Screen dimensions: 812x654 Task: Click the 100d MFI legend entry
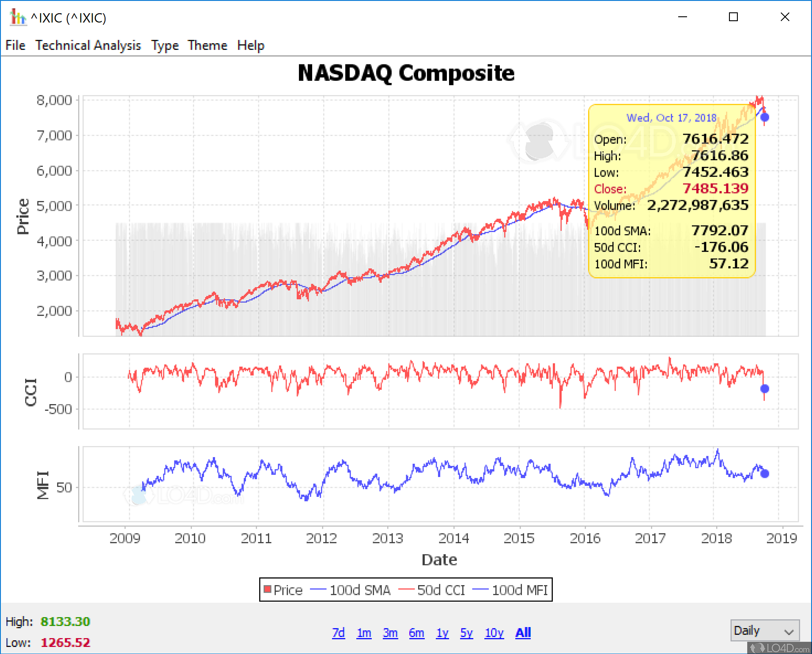[510, 590]
